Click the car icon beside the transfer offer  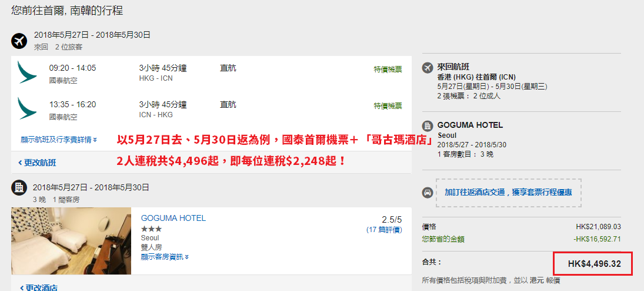coord(428,193)
